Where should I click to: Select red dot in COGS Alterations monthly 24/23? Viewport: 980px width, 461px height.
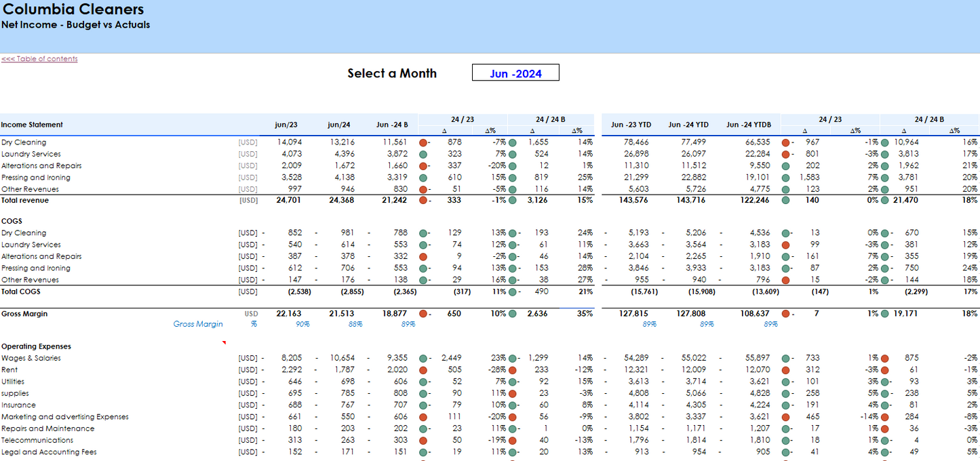(x=423, y=257)
